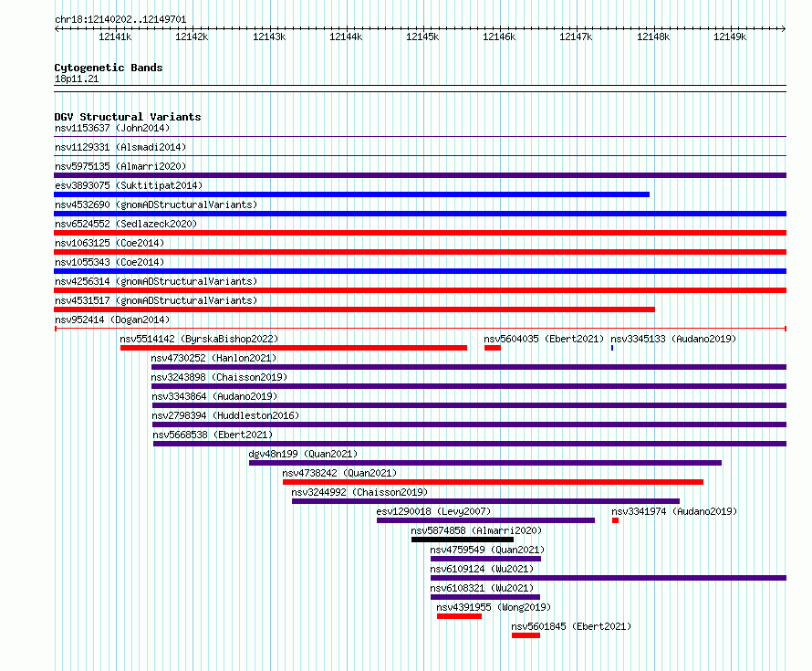
Task: Open the nsv4256314 gnomAD variant label
Action: coord(156,281)
